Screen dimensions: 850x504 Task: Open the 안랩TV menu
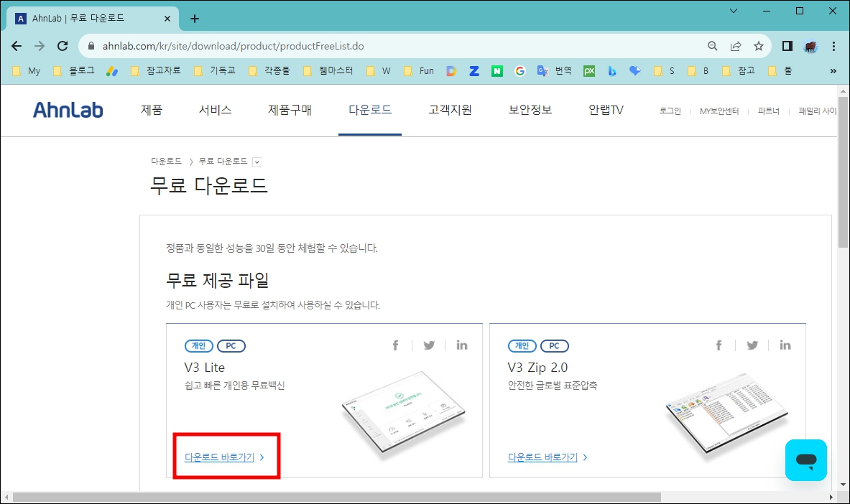[606, 110]
